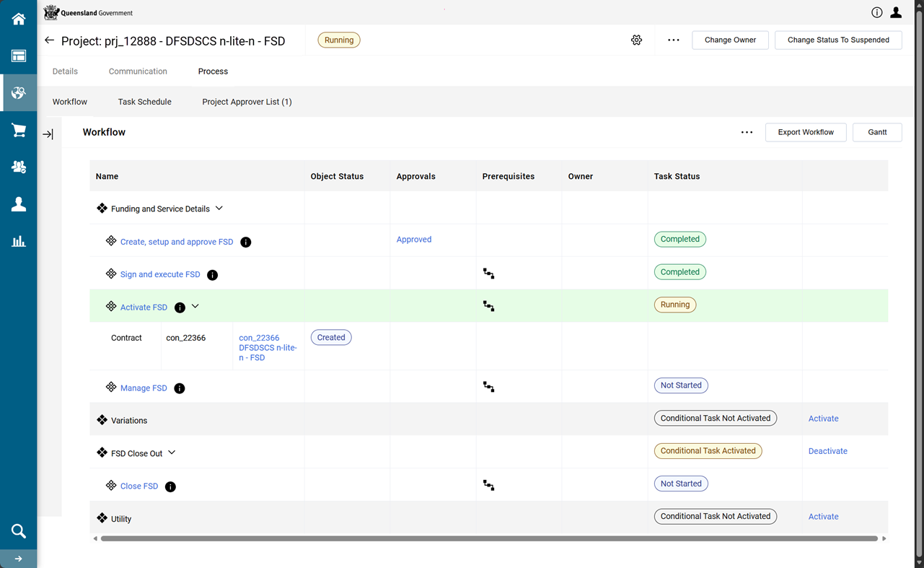
Task: Click the Export Workflow button
Action: [x=805, y=132]
